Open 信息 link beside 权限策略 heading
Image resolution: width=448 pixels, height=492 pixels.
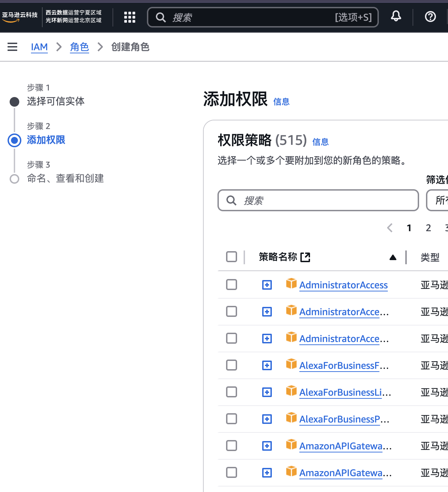click(x=320, y=142)
